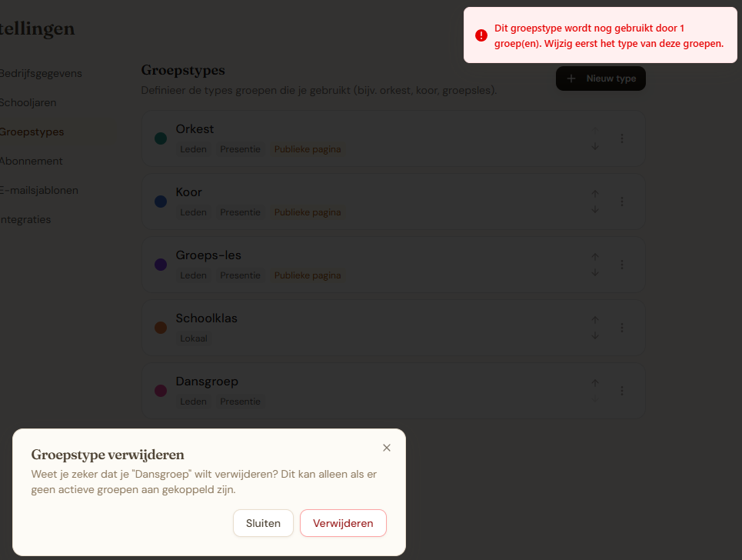This screenshot has width=742, height=560.
Task: Open the three-dot menu for Orkest
Action: click(622, 138)
